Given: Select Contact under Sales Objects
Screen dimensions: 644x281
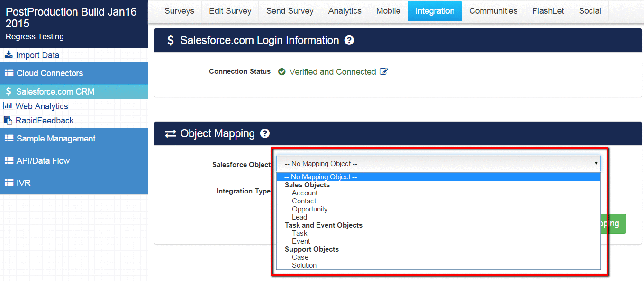Looking at the screenshot, I should coord(304,201).
